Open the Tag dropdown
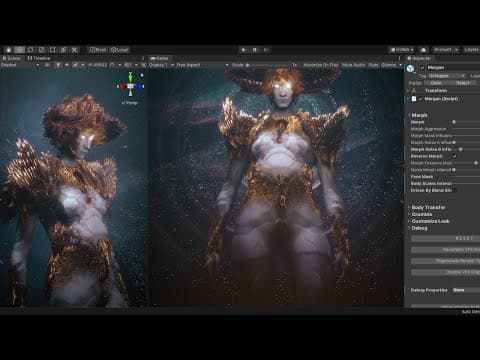Screen dimensions: 480x360 coord(447,76)
